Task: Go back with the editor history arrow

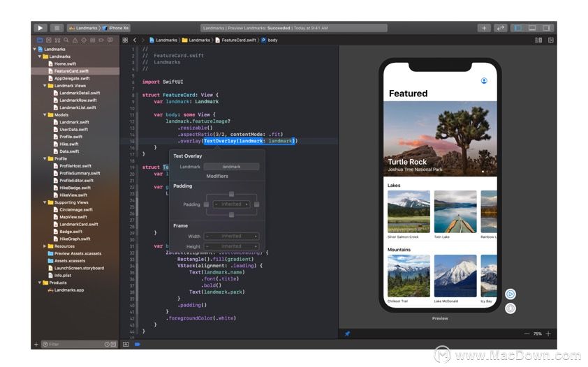Action: [135, 40]
